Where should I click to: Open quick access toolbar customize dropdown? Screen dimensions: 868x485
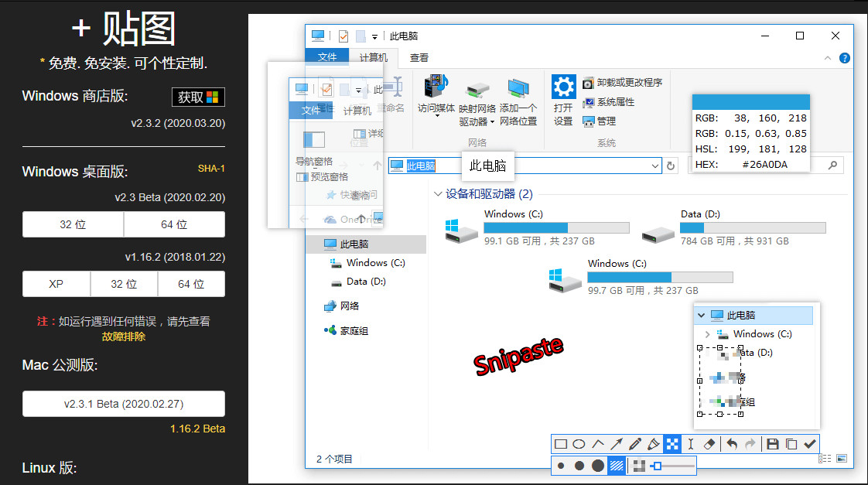tap(374, 36)
